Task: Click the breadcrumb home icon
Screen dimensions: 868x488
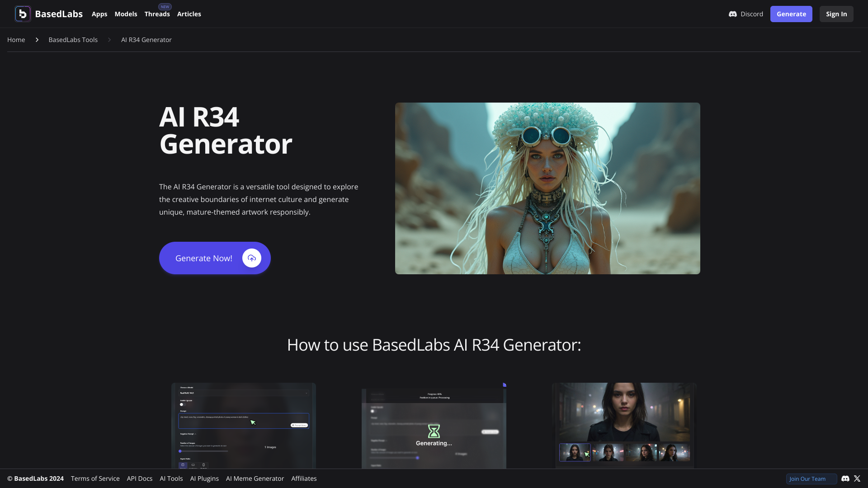Action: pyautogui.click(x=16, y=40)
